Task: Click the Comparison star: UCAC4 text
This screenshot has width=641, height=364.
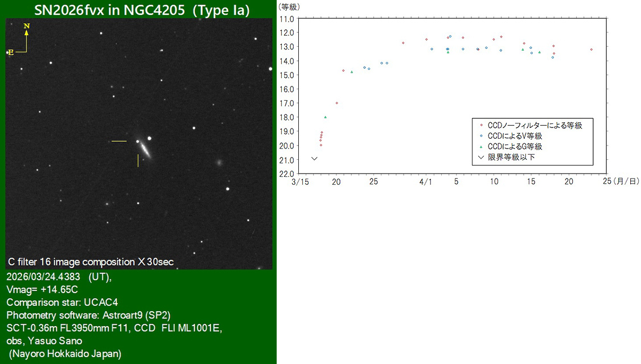Action: [63, 302]
